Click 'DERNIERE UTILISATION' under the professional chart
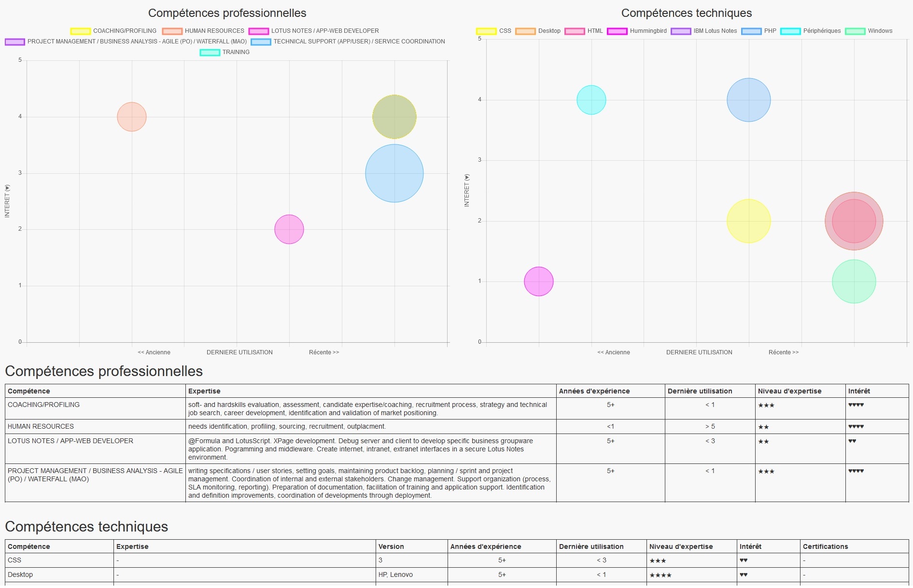The image size is (913, 588). tap(239, 352)
